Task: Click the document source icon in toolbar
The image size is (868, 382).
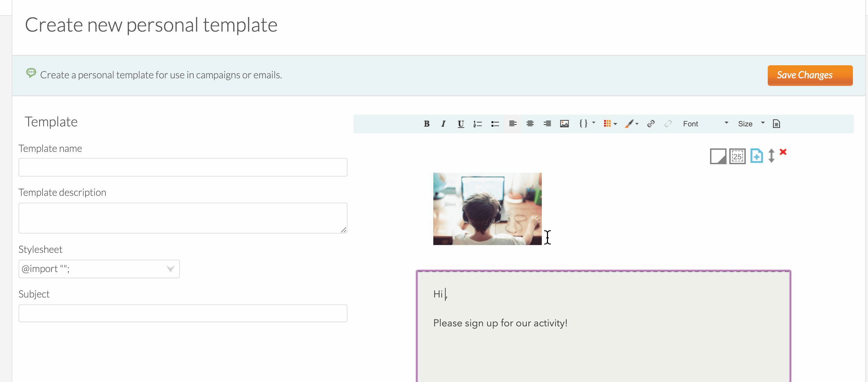Action: pos(776,124)
